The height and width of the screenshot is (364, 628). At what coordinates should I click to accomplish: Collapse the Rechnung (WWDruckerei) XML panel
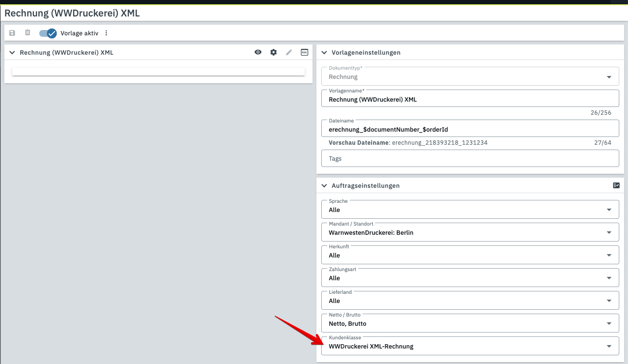point(12,52)
